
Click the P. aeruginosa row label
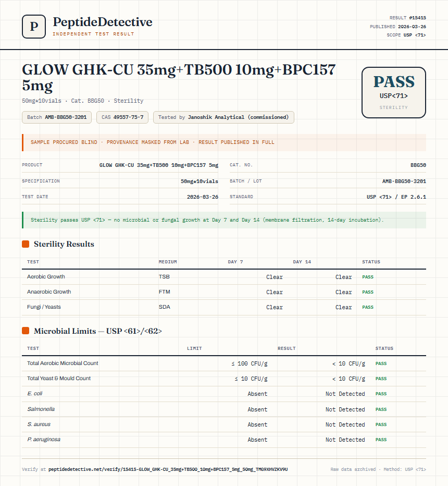point(44,440)
